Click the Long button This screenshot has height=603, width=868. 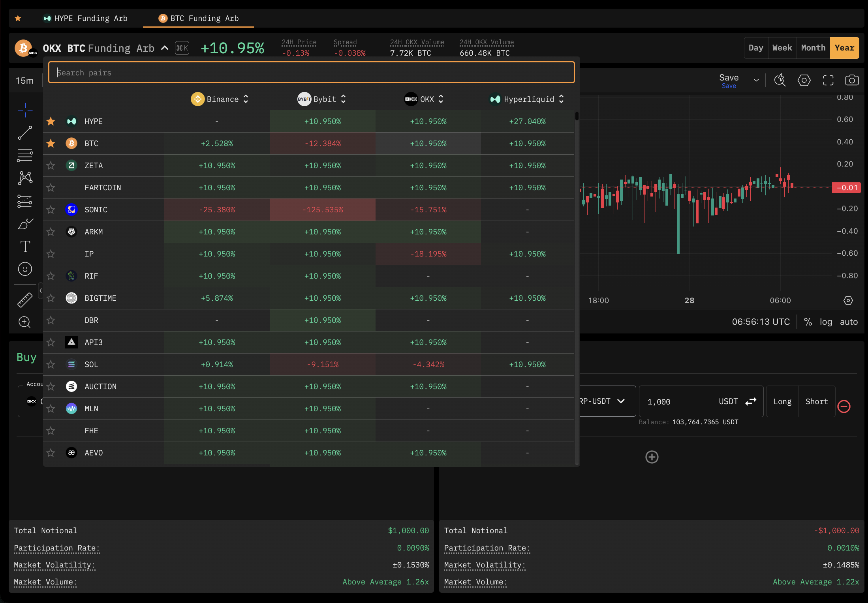(x=782, y=402)
